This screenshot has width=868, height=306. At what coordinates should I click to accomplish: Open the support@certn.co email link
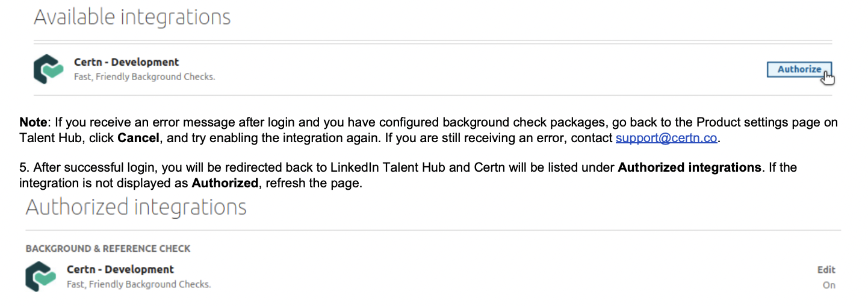pyautogui.click(x=666, y=138)
